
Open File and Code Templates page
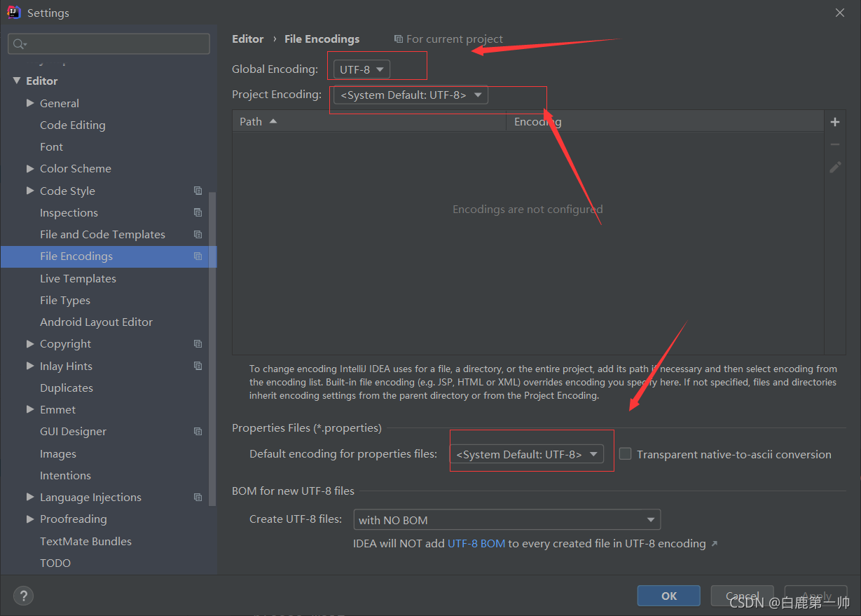102,234
